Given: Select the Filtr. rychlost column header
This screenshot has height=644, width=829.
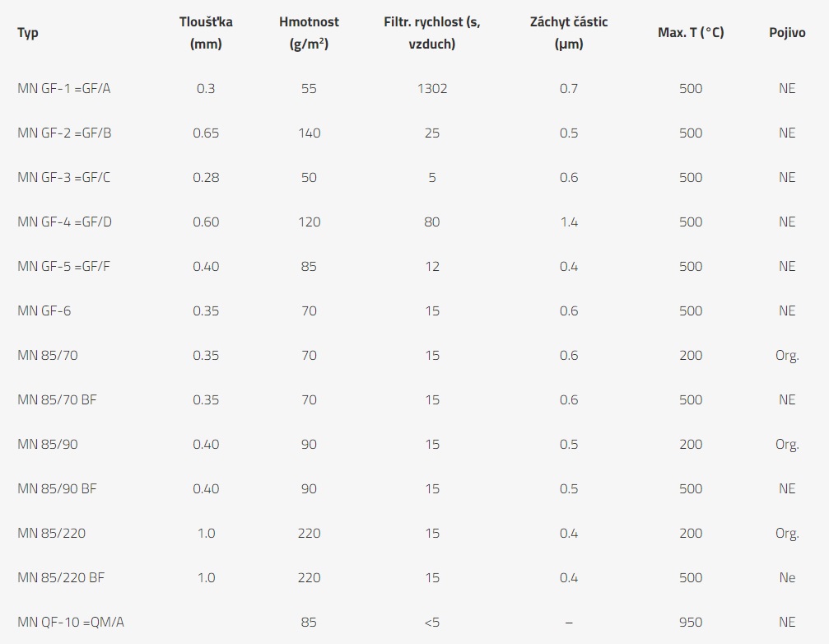Looking at the screenshot, I should tap(432, 33).
